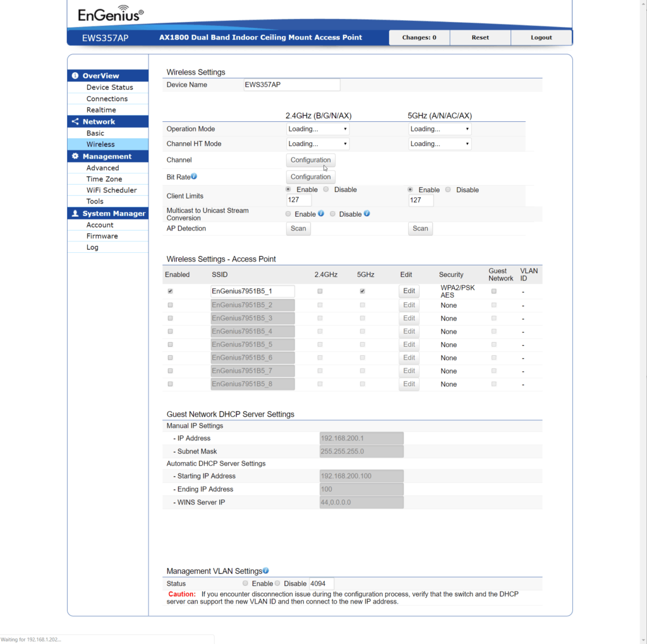This screenshot has height=644, width=647.
Task: Expand the 5GHz Operation Mode dropdown
Action: (440, 129)
